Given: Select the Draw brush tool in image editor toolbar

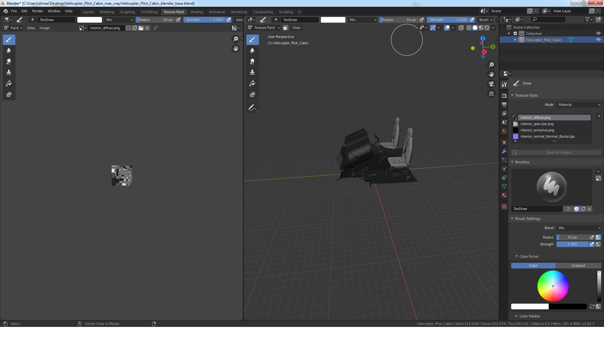Looking at the screenshot, I should tap(9, 40).
